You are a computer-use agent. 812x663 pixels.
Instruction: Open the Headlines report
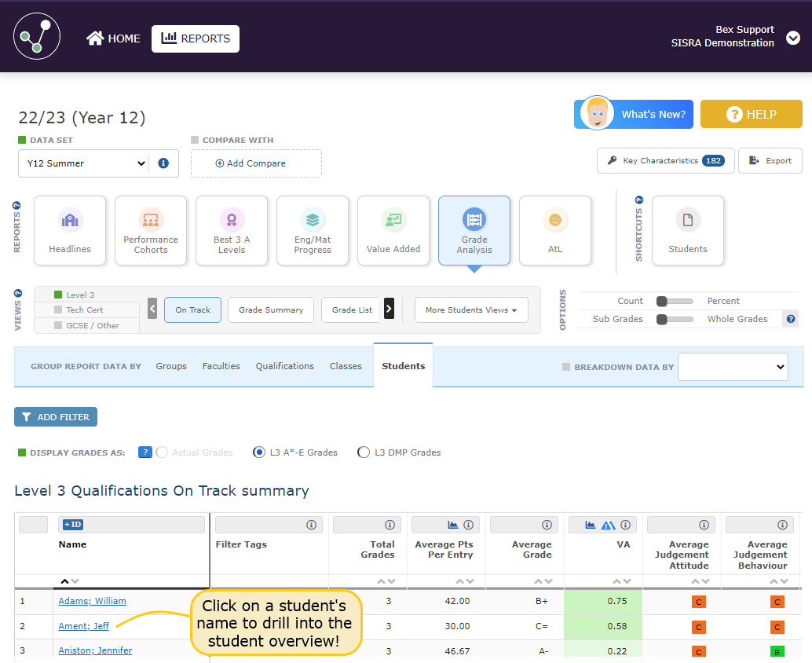point(70,231)
